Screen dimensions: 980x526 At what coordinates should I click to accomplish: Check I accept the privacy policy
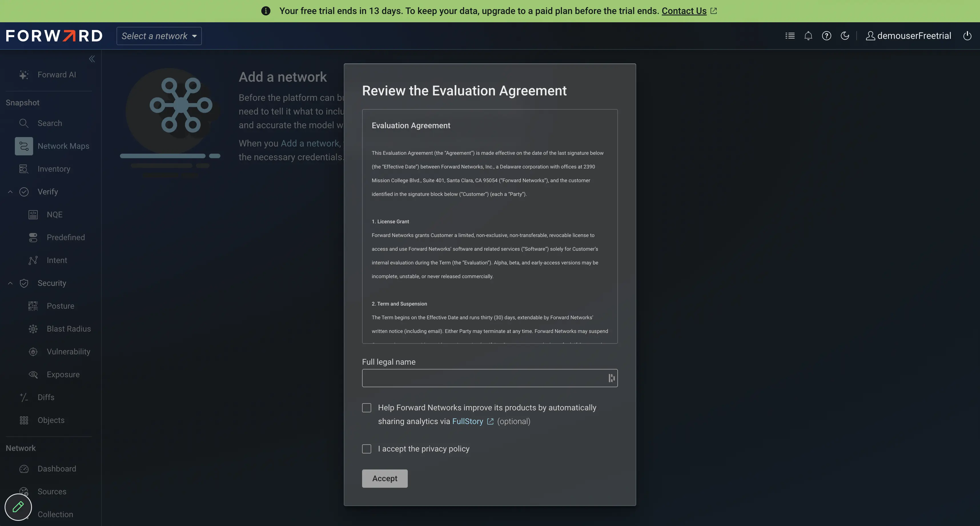coord(366,448)
